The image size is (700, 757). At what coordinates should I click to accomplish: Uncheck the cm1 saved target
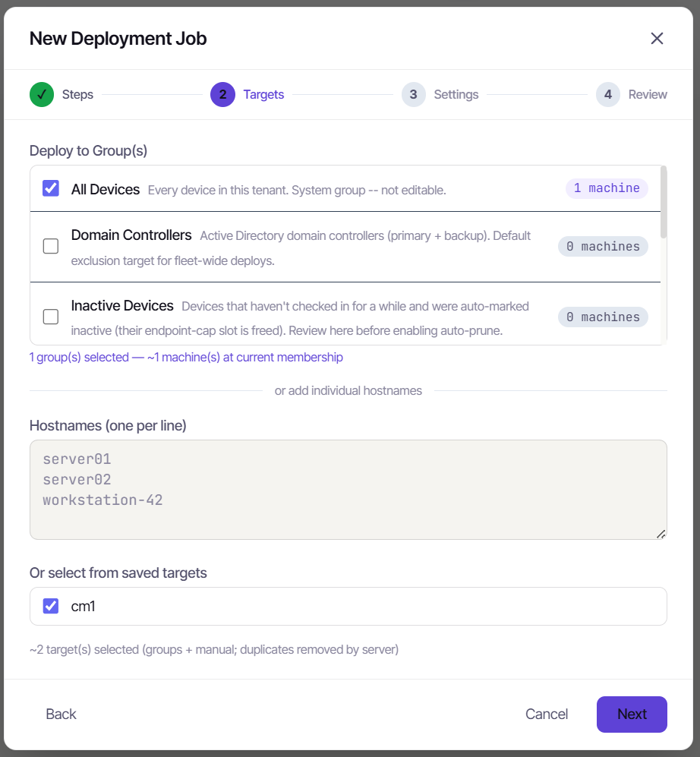51,606
